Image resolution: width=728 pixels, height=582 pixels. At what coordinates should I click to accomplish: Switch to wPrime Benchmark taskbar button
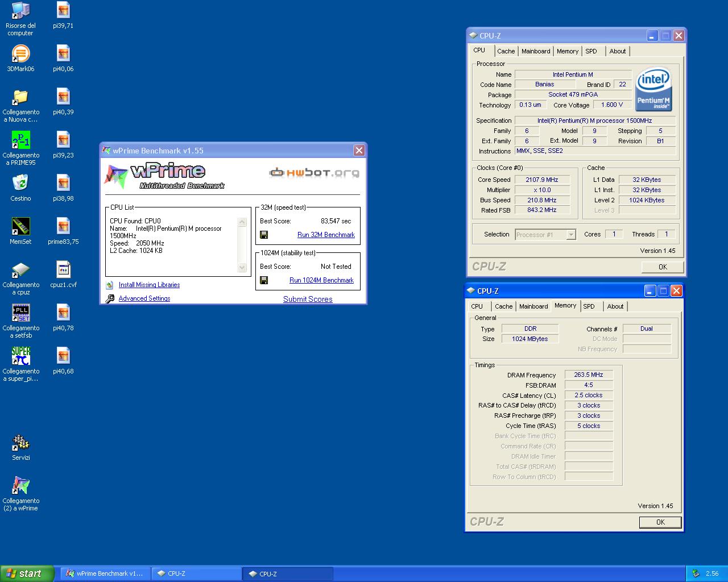pos(105,573)
